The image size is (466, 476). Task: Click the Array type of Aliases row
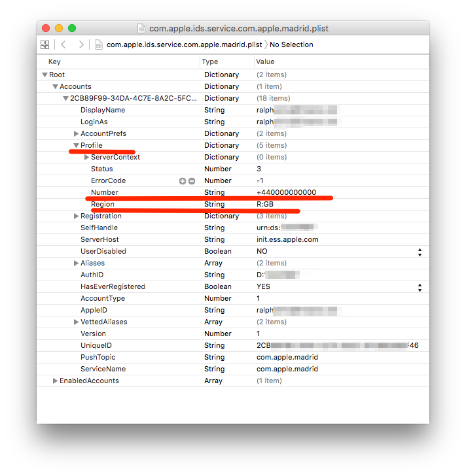213,263
